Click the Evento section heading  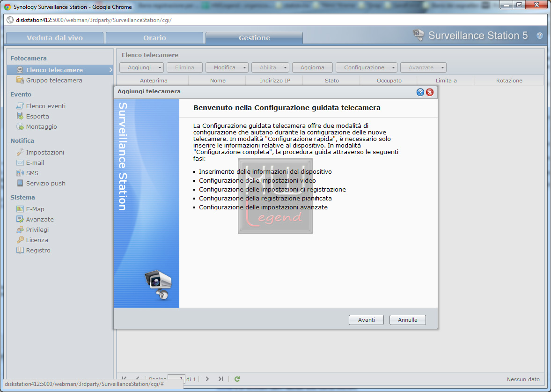click(21, 94)
